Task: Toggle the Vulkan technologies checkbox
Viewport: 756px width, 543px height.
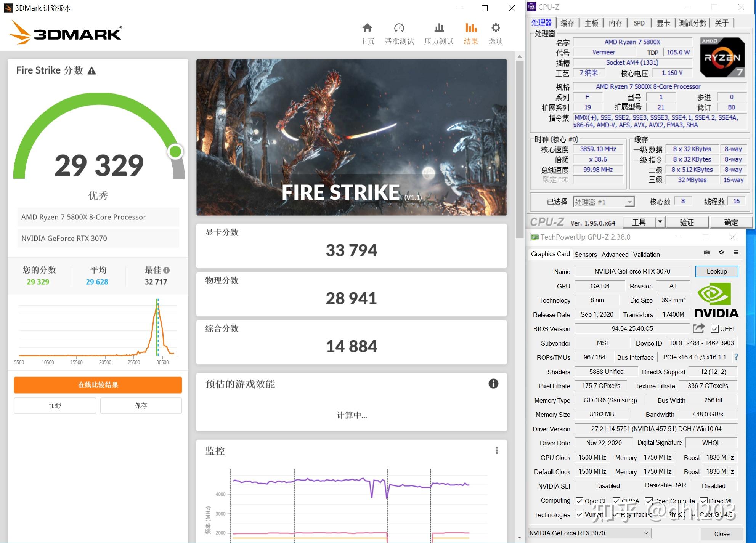Action: pyautogui.click(x=580, y=514)
